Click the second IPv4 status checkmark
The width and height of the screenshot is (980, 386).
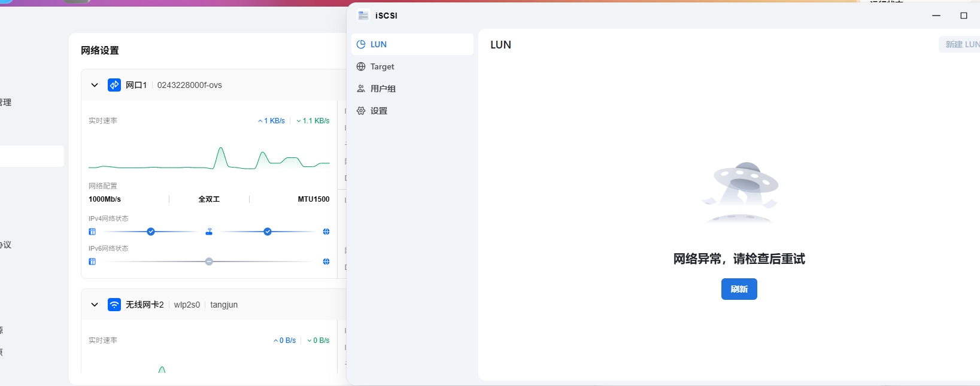pos(268,232)
